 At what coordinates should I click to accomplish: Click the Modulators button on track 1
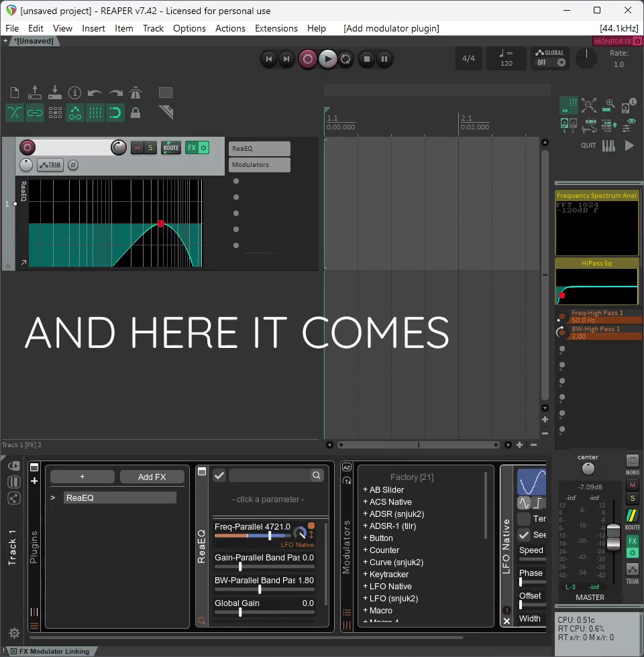(x=259, y=165)
